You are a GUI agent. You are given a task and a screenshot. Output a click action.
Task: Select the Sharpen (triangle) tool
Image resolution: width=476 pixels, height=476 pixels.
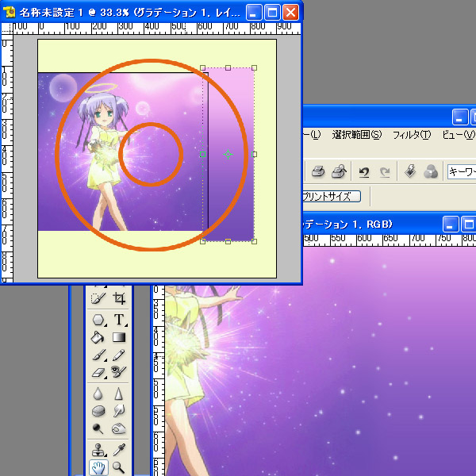[x=119, y=393]
